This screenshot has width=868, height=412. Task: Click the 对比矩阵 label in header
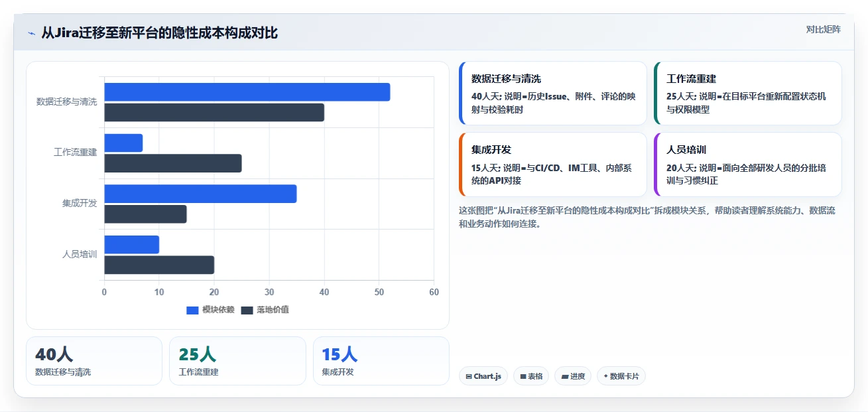tap(823, 29)
